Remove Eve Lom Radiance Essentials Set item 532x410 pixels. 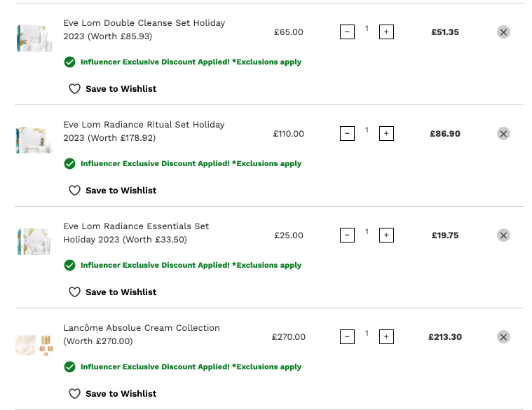(503, 235)
